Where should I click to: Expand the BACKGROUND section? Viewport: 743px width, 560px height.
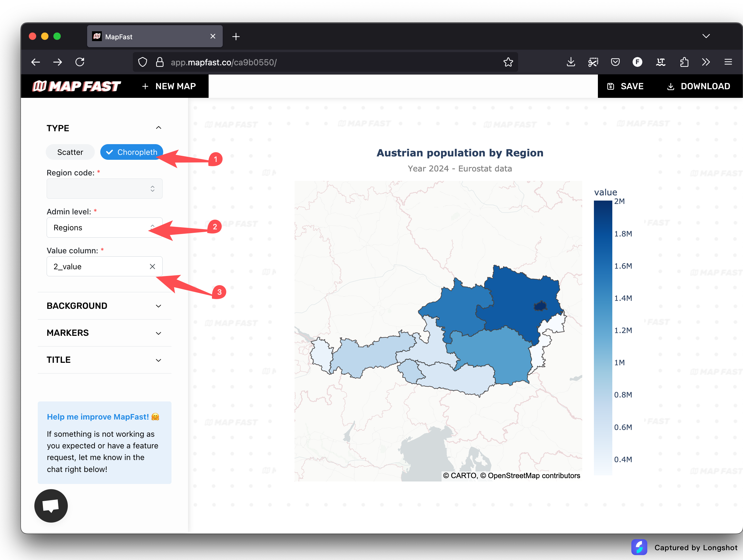[105, 306]
